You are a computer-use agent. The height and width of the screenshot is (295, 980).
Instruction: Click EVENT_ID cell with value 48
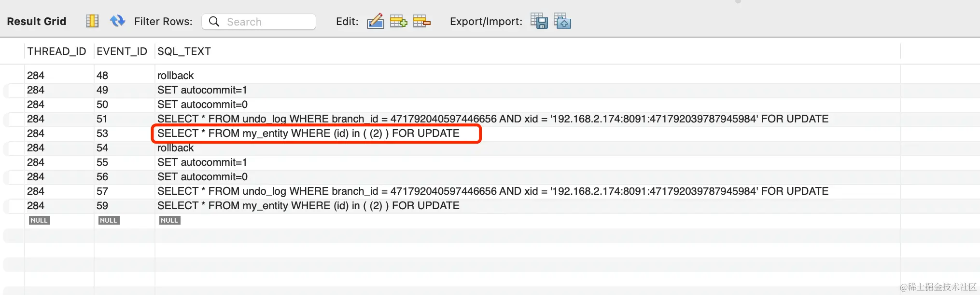tap(125, 76)
